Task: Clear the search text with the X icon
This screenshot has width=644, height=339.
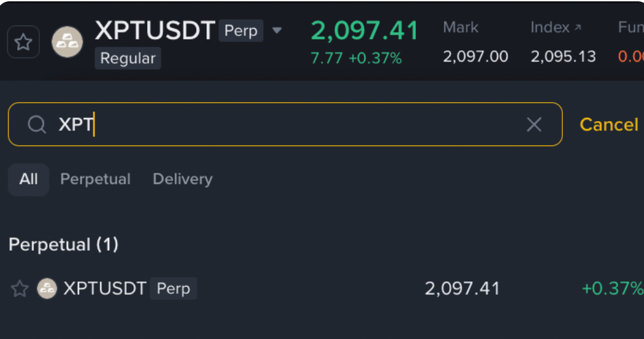Action: (534, 124)
